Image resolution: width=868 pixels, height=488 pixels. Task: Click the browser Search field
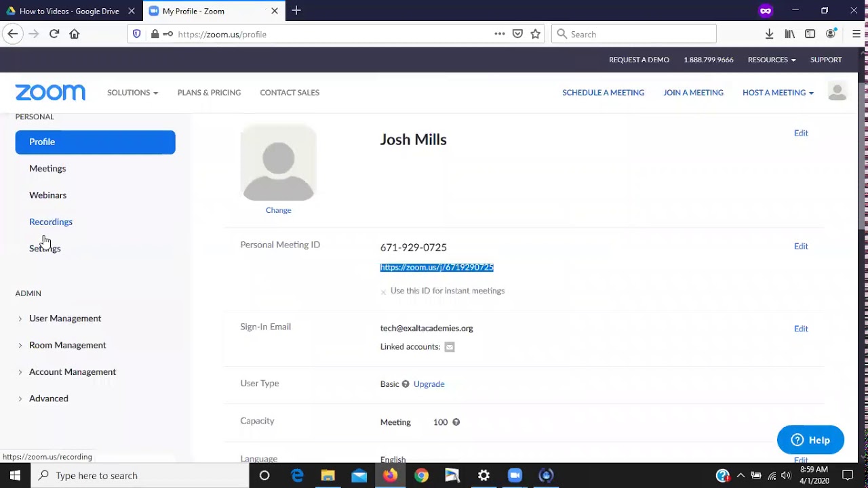click(x=634, y=34)
